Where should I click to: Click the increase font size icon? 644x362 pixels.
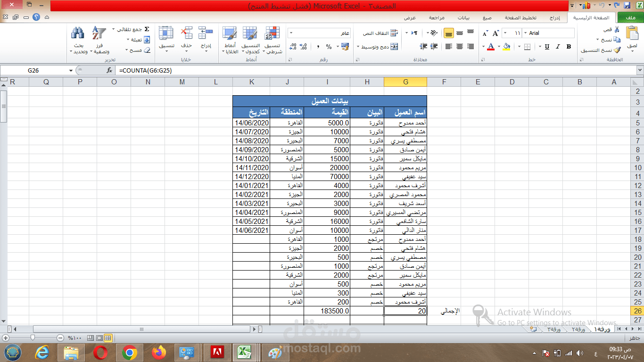(x=495, y=33)
